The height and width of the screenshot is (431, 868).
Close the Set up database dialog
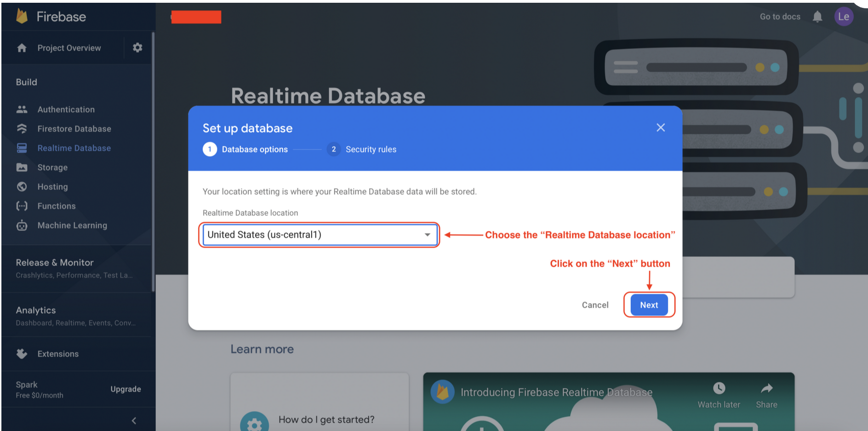[x=661, y=127]
